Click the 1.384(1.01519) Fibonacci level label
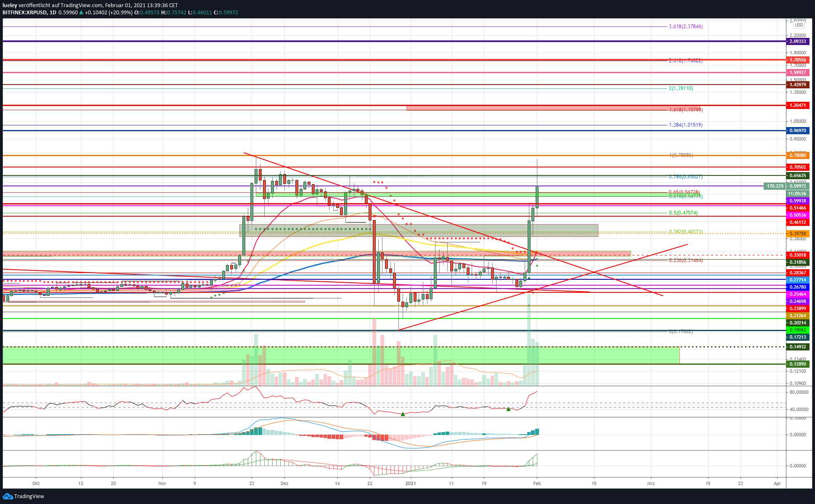The height and width of the screenshot is (504, 815). click(685, 125)
